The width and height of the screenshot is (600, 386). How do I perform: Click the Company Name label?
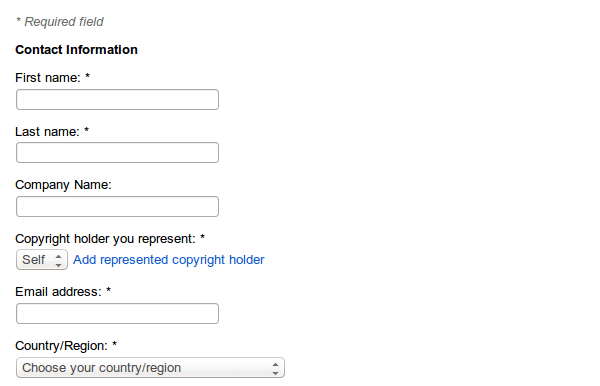63,185
